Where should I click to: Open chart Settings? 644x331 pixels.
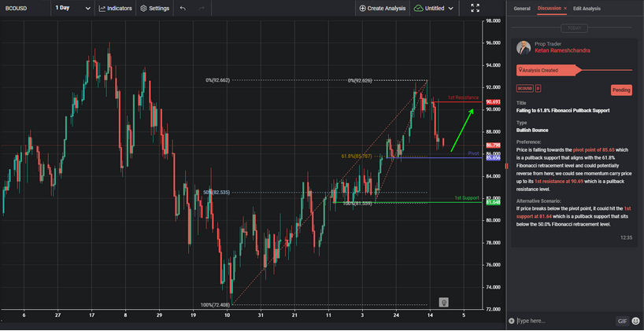click(154, 8)
